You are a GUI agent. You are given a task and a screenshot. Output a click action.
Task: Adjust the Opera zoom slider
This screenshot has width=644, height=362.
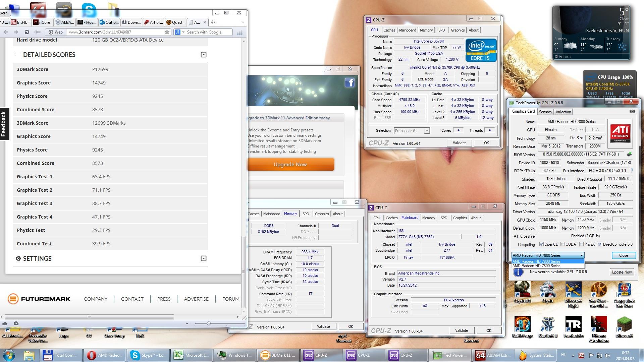click(x=209, y=323)
